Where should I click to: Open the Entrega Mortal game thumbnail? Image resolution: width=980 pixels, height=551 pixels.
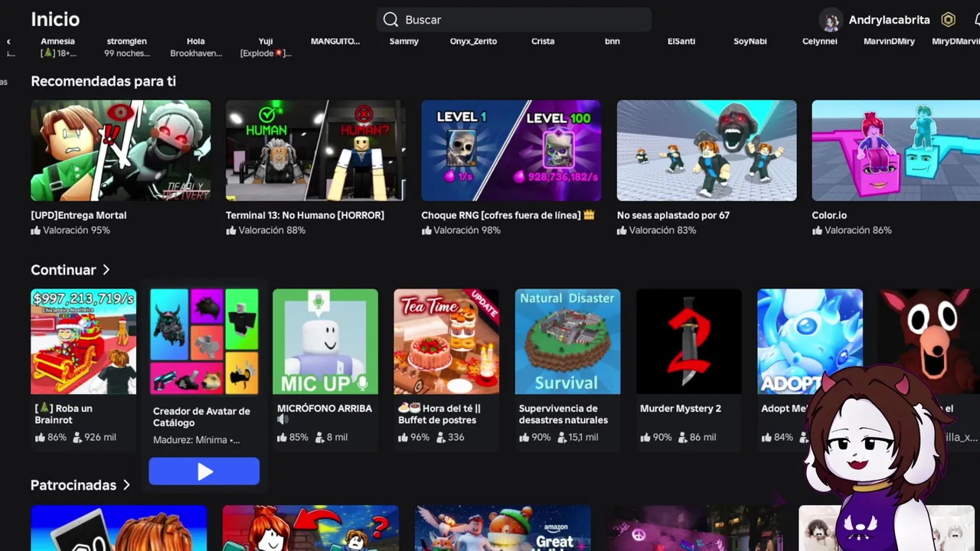pyautogui.click(x=121, y=151)
